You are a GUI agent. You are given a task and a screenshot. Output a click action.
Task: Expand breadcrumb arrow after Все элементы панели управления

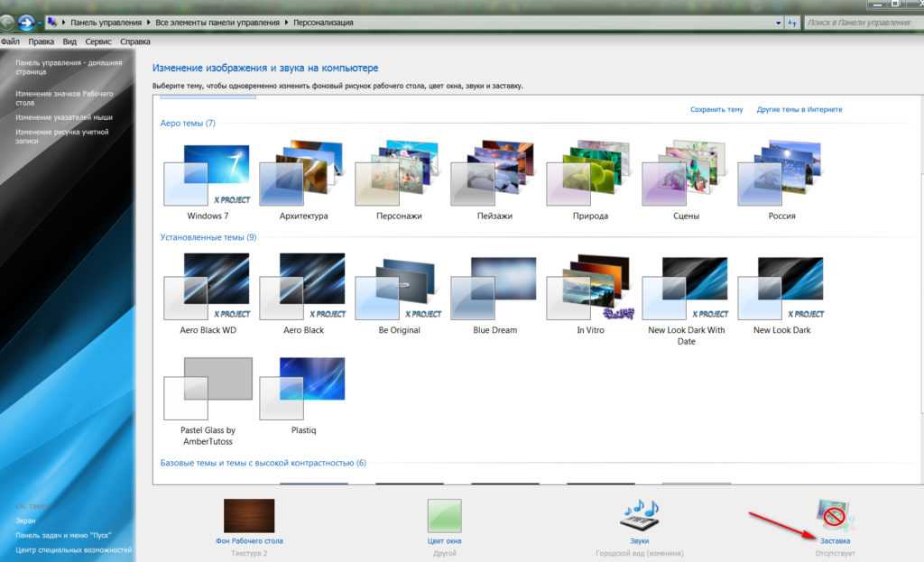[x=287, y=23]
